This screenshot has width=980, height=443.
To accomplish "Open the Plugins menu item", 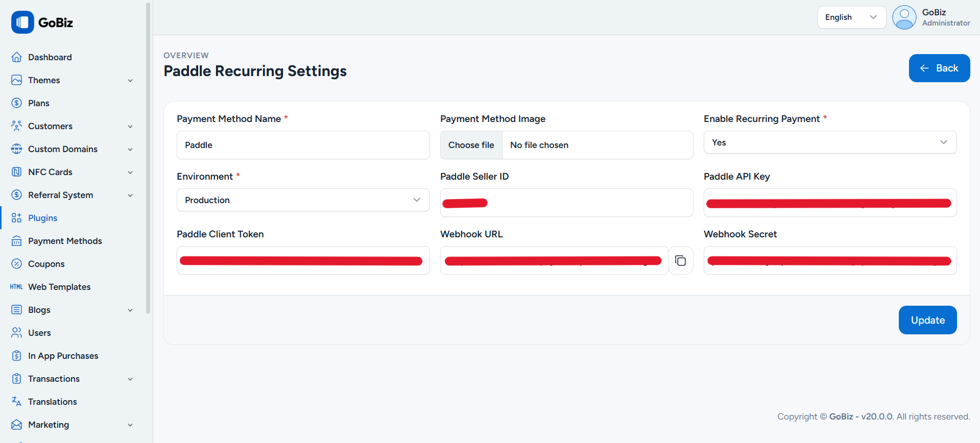I will click(43, 218).
